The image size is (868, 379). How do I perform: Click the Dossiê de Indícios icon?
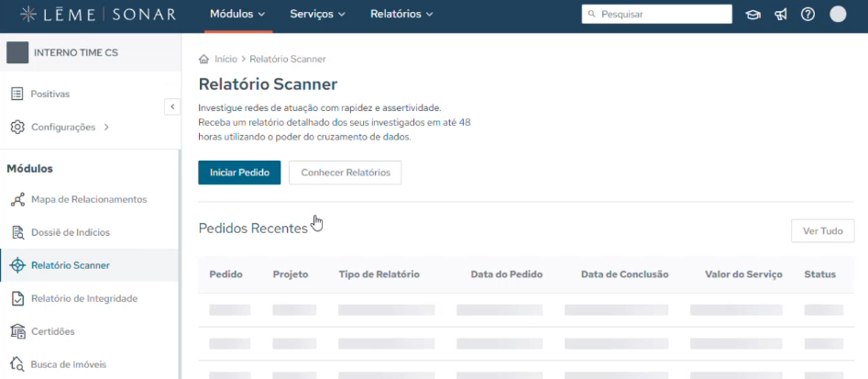(17, 232)
